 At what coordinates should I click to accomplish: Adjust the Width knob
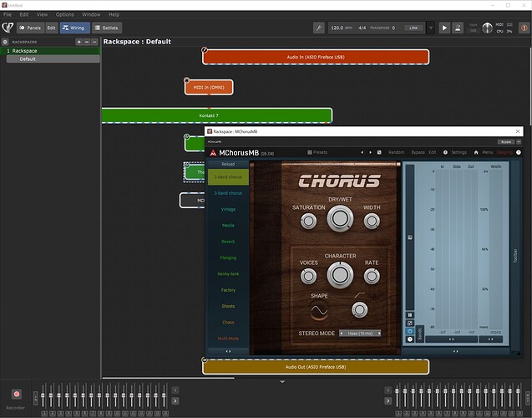tap(372, 221)
